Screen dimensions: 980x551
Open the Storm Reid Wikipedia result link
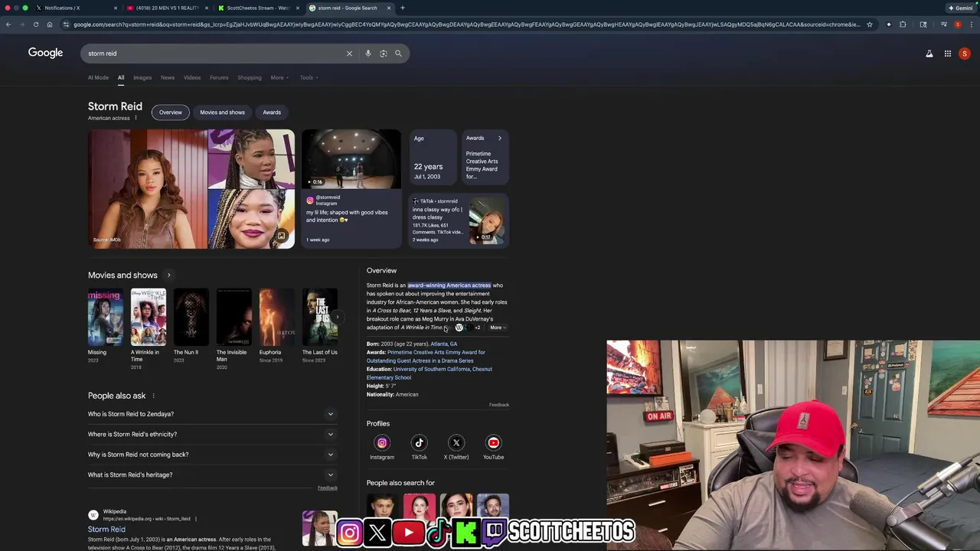(106, 529)
